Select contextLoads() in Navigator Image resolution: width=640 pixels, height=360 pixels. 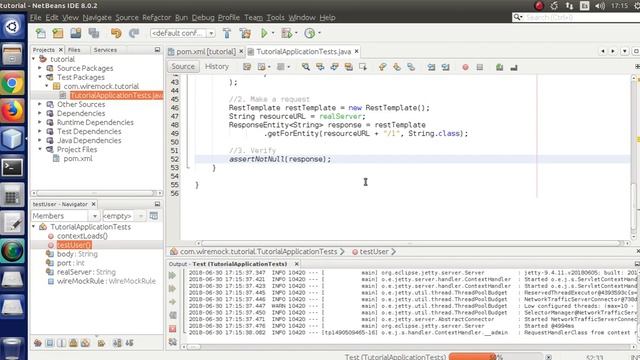82,236
